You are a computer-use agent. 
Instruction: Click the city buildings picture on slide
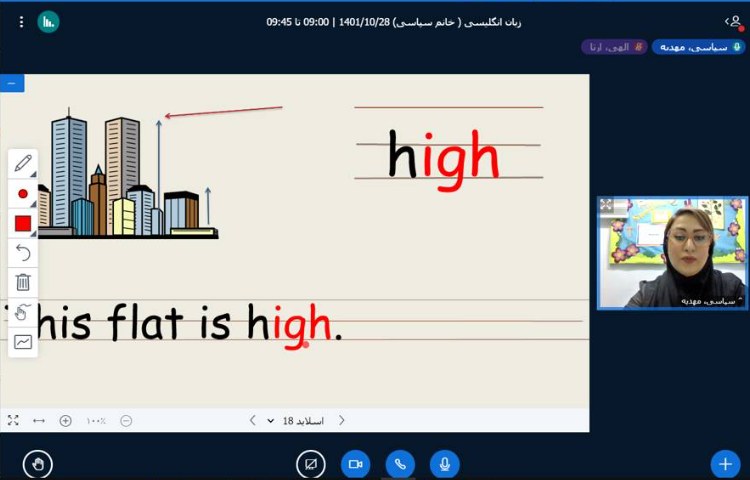click(127, 174)
